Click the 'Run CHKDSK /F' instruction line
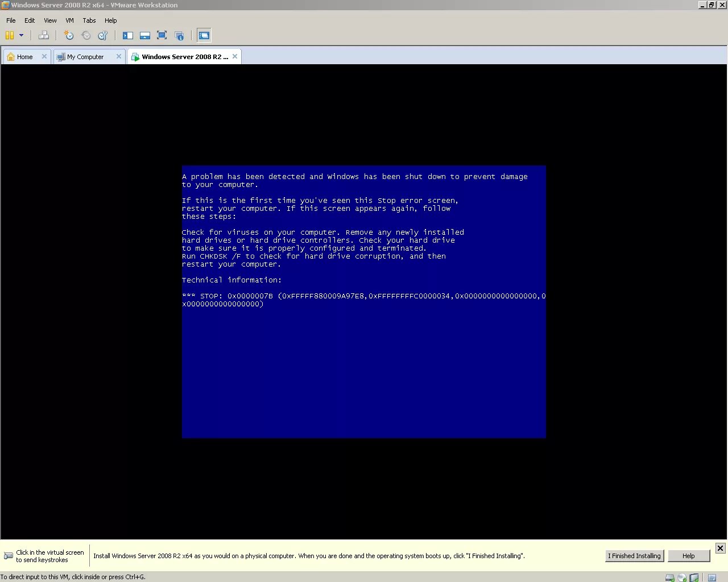This screenshot has width=728, height=582. pyautogui.click(x=314, y=256)
